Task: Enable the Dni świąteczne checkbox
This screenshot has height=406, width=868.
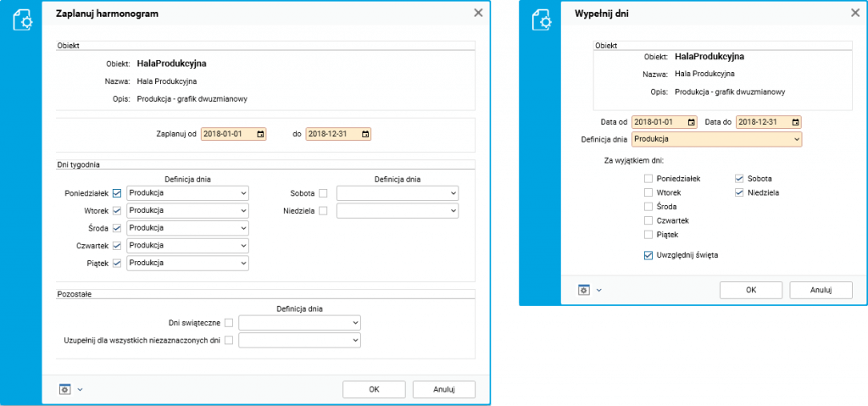Action: tap(229, 322)
